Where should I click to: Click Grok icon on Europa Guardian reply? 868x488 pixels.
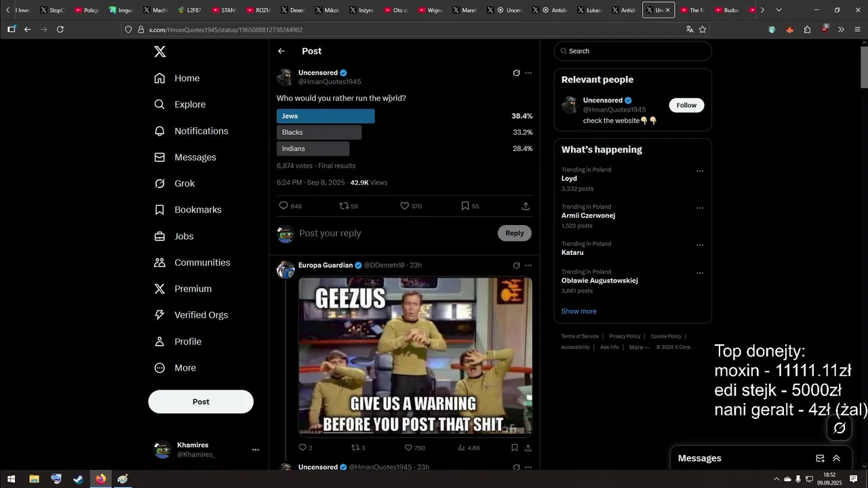(516, 266)
